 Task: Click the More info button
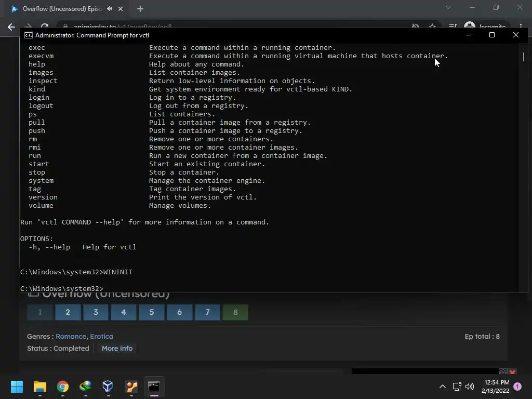[117, 349]
